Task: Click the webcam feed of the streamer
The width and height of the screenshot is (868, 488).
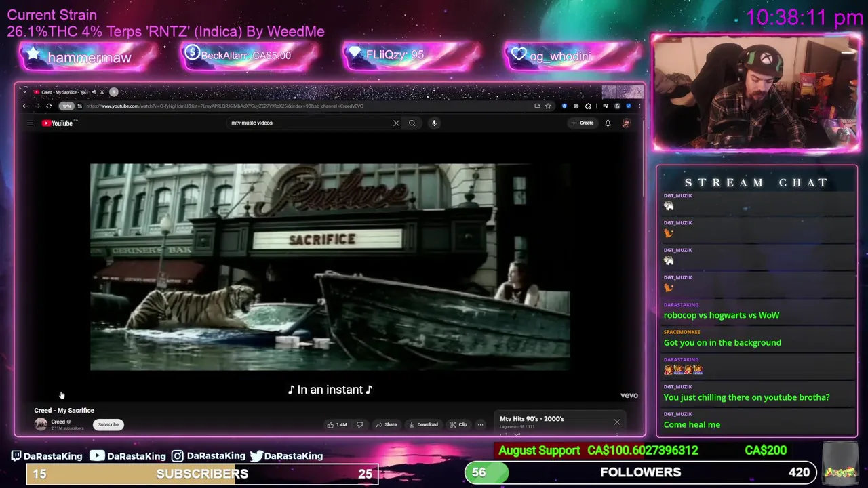Action: 756,92
